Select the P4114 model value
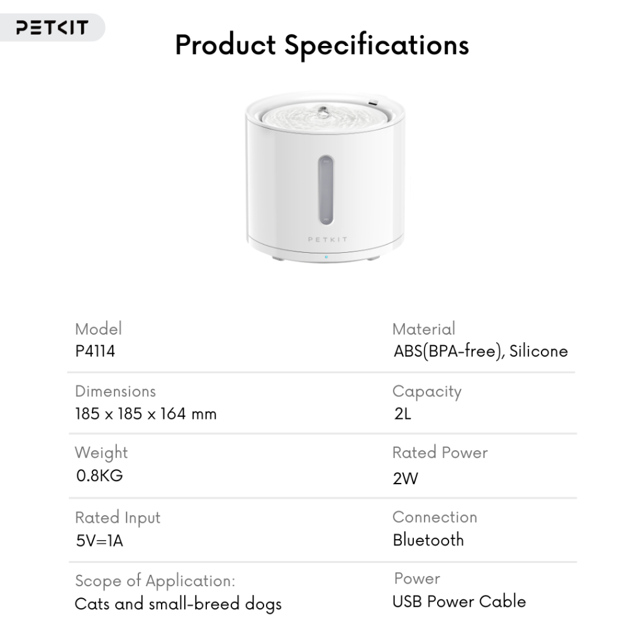 pyautogui.click(x=96, y=351)
